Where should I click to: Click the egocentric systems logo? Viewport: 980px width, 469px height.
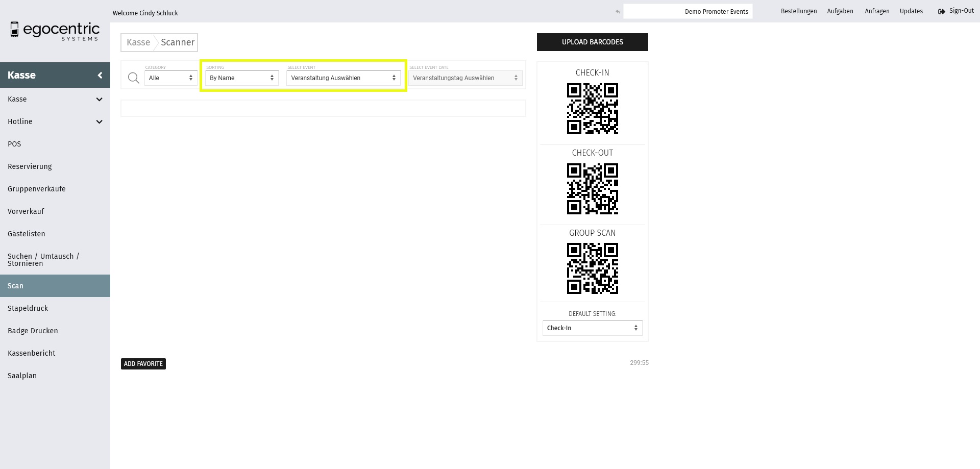tap(55, 31)
